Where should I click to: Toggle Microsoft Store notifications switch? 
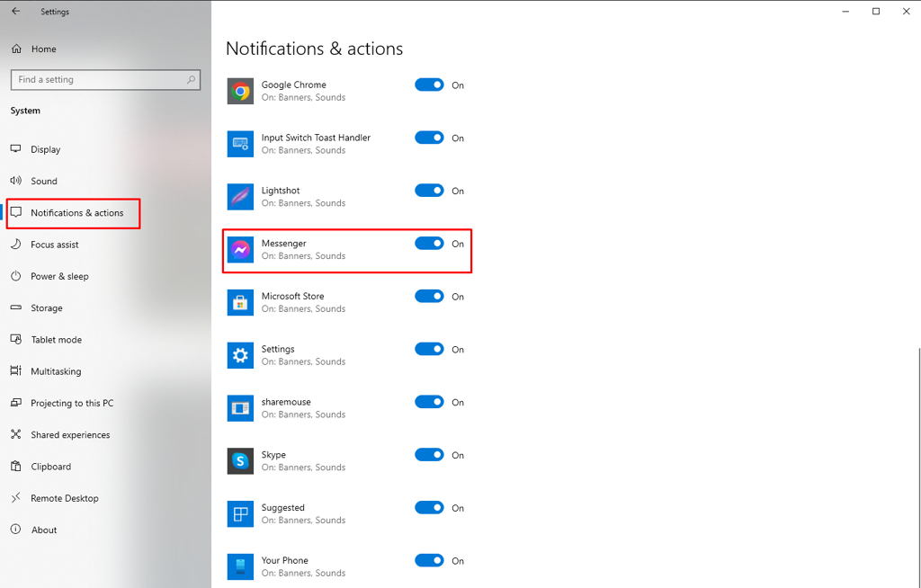point(429,296)
